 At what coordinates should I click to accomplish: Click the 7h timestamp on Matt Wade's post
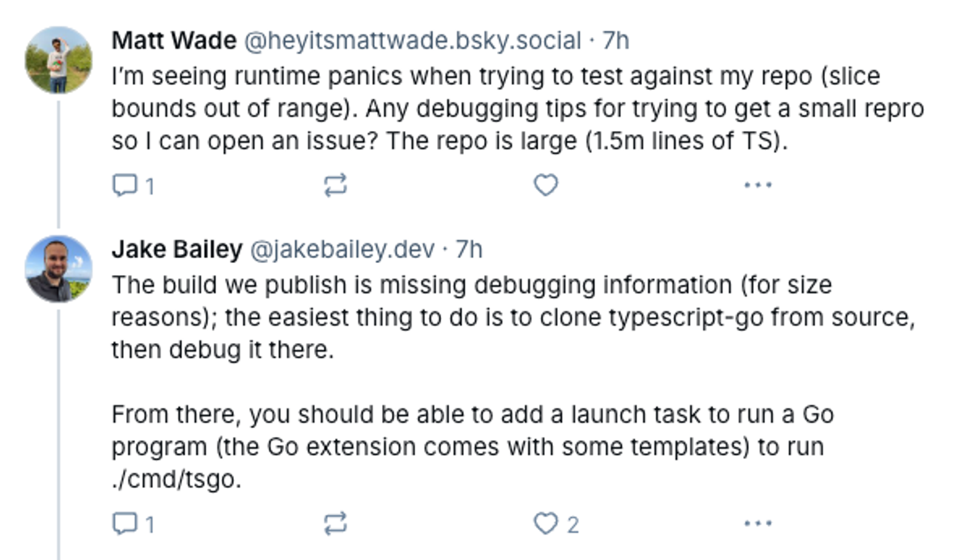click(x=615, y=41)
